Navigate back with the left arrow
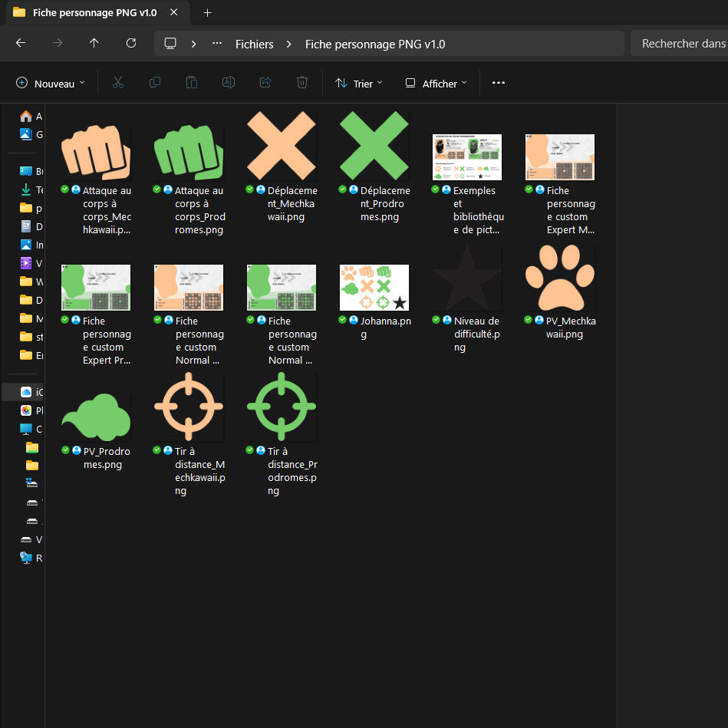The image size is (728, 728). coord(21,44)
